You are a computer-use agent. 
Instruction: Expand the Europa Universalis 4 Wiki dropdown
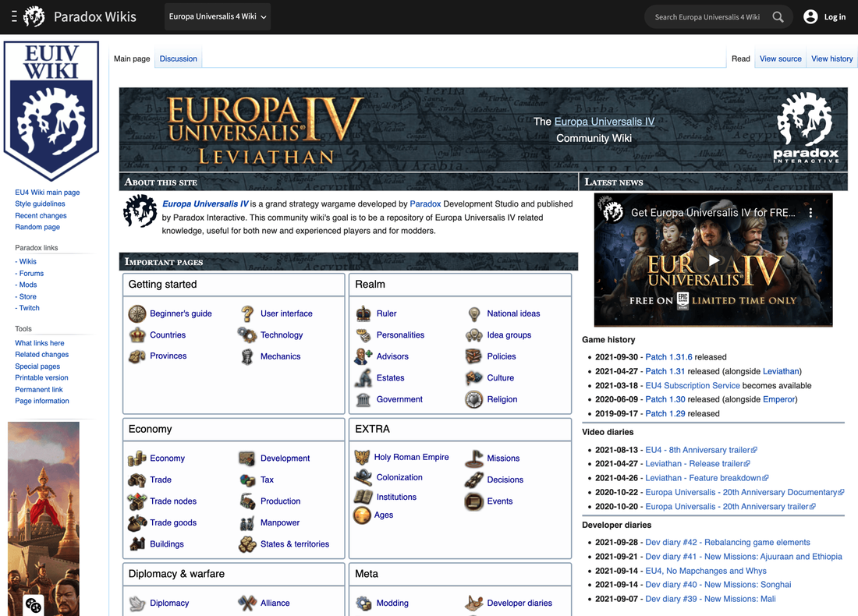point(218,16)
